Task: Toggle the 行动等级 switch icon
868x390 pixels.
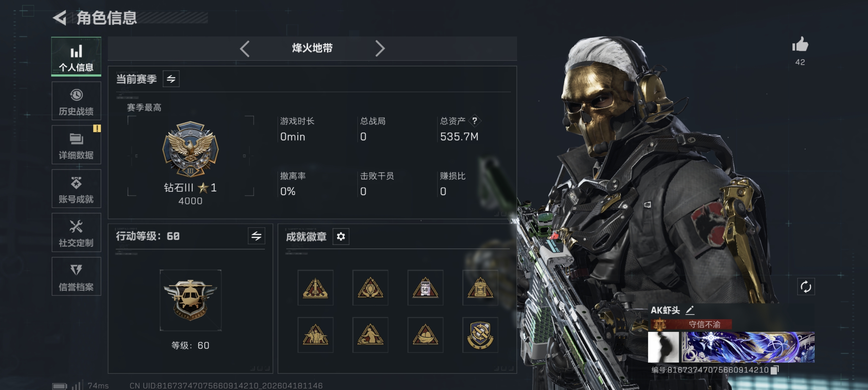Action: click(256, 236)
